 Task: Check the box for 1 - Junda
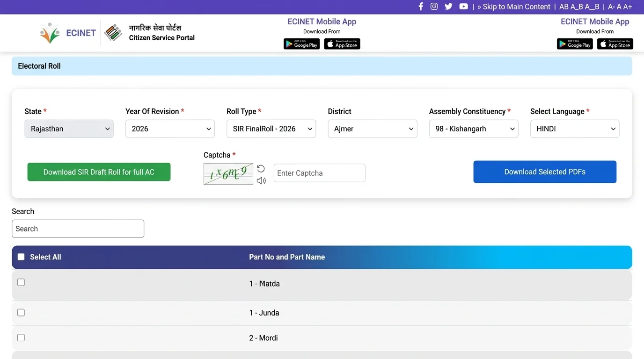pyautogui.click(x=21, y=312)
